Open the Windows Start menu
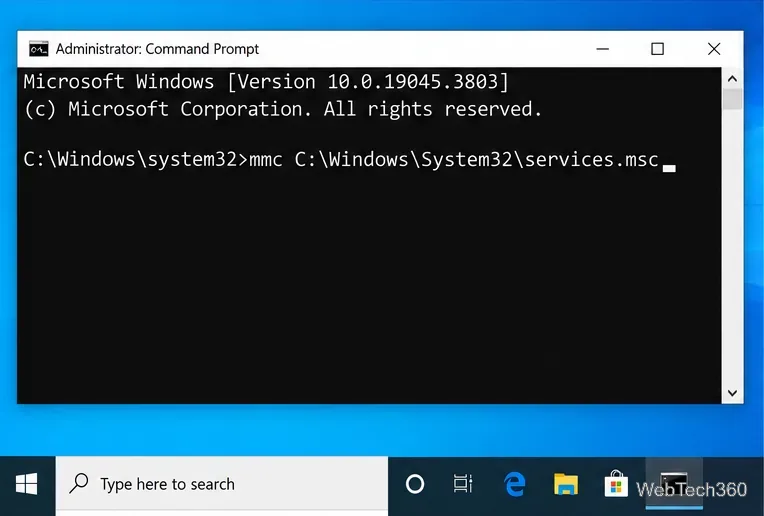Screen dimensions: 764x516 click(x=27, y=484)
